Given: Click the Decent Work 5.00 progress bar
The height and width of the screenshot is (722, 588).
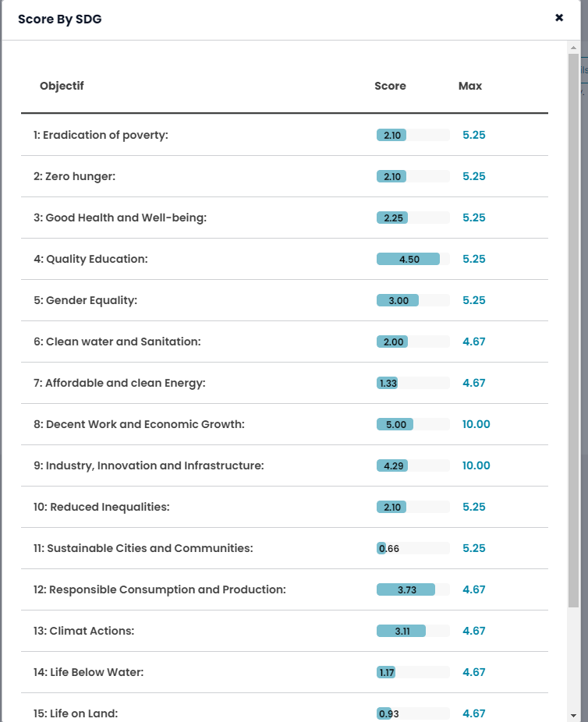Looking at the screenshot, I should [395, 424].
